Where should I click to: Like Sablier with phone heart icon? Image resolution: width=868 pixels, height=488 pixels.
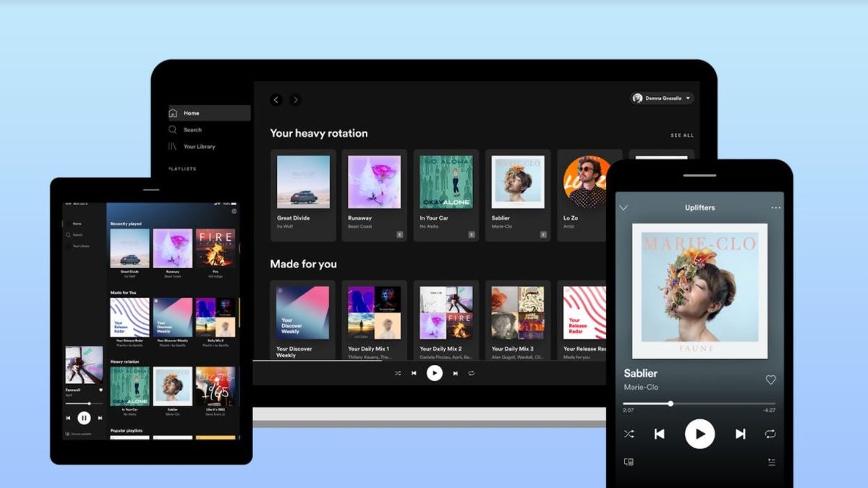point(770,380)
